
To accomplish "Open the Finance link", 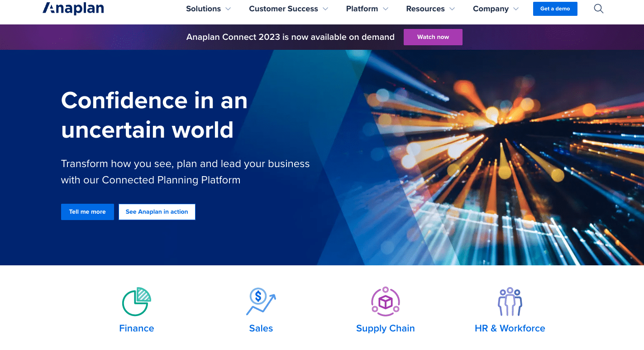I will coord(137,328).
